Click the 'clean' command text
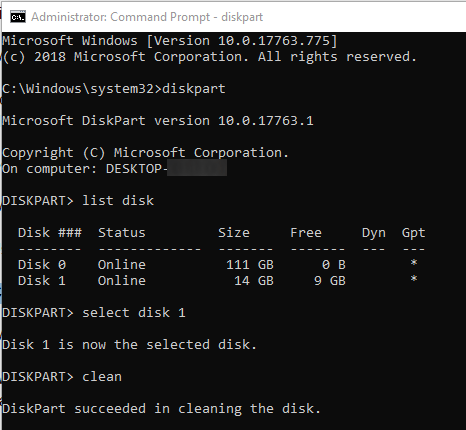Viewport: 466px width, 430px height. pos(102,377)
